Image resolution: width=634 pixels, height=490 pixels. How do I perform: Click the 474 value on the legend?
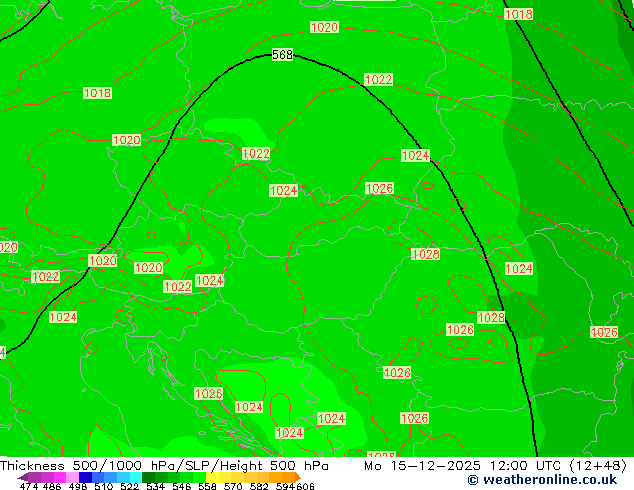point(29,486)
